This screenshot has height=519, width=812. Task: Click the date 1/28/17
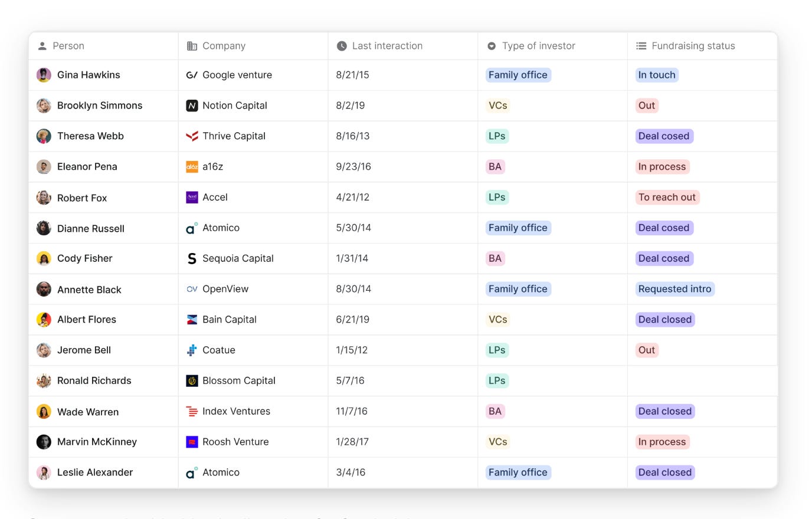pos(352,442)
